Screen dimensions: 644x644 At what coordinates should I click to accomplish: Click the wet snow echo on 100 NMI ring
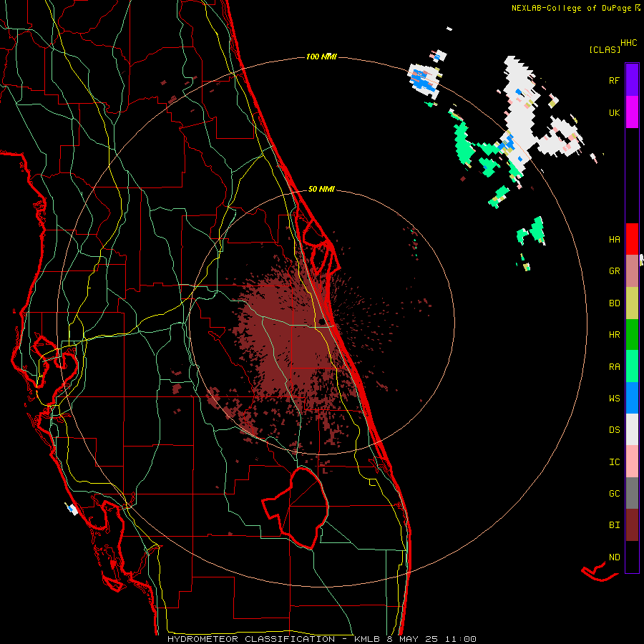click(x=423, y=79)
